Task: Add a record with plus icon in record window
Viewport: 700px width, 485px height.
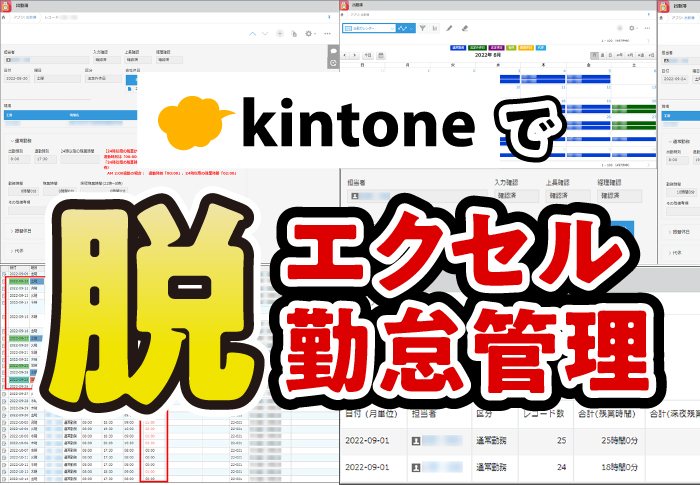Action: (x=280, y=34)
